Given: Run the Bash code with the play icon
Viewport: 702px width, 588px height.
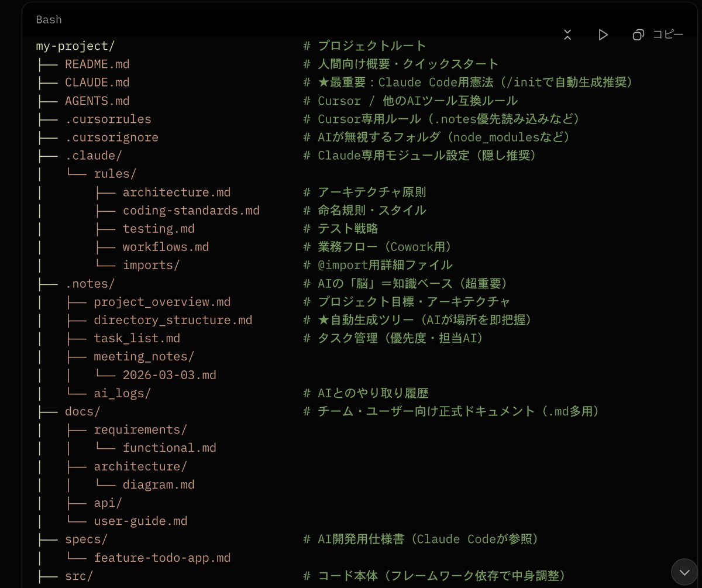Looking at the screenshot, I should (603, 35).
